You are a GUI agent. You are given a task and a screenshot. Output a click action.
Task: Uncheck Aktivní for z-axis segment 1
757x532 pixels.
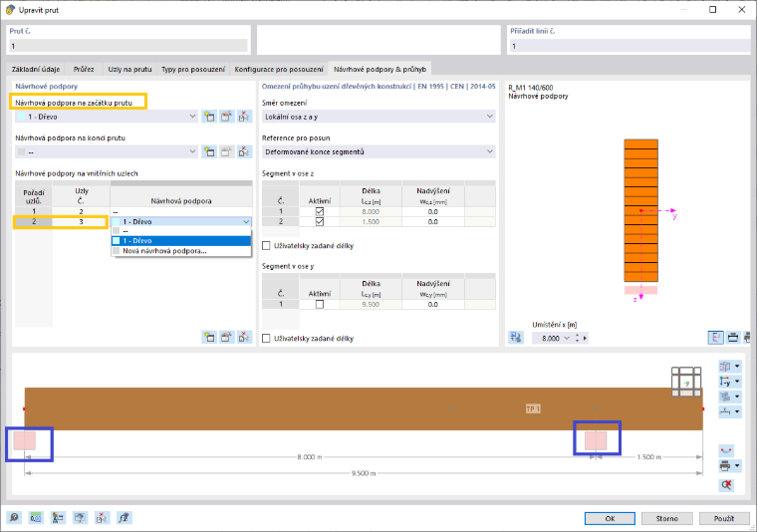click(320, 211)
